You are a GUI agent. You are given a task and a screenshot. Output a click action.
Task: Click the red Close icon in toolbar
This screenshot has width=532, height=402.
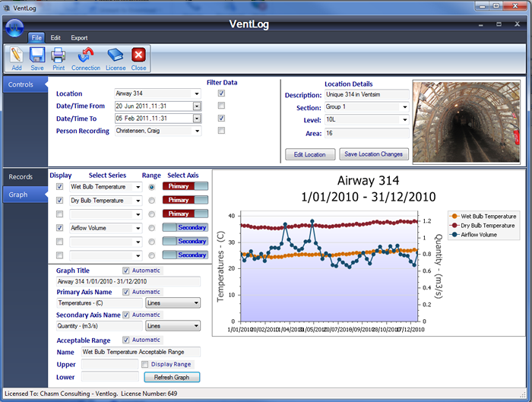click(138, 55)
